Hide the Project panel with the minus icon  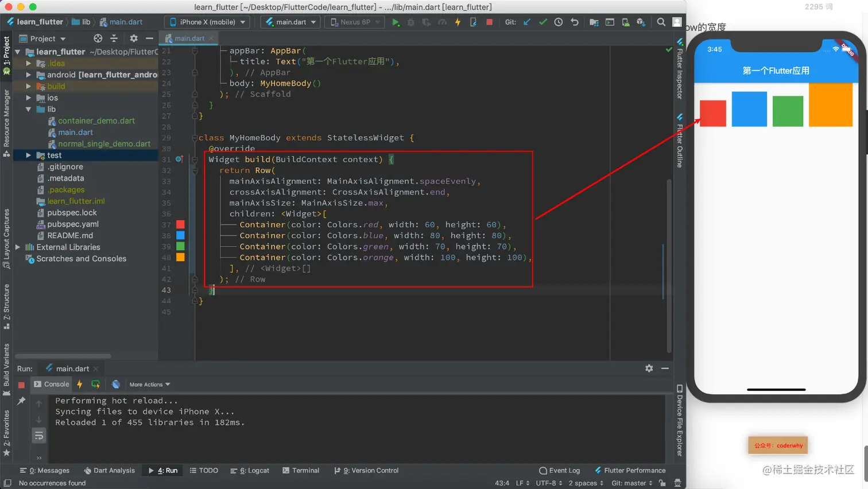149,38
